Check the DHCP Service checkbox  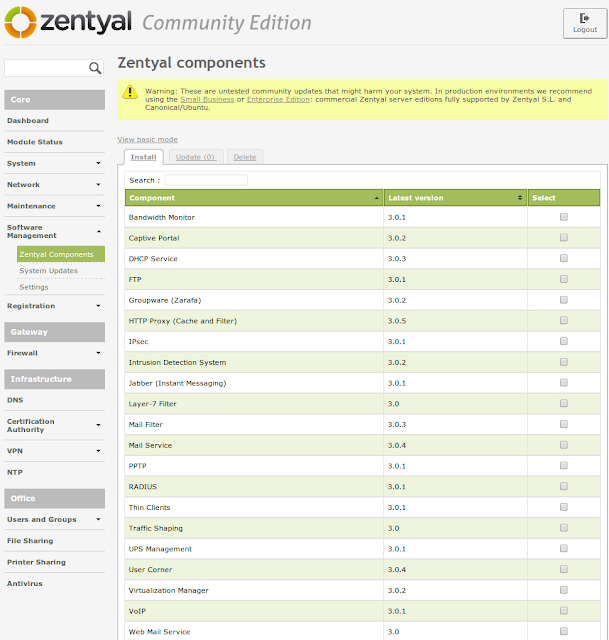click(x=564, y=258)
